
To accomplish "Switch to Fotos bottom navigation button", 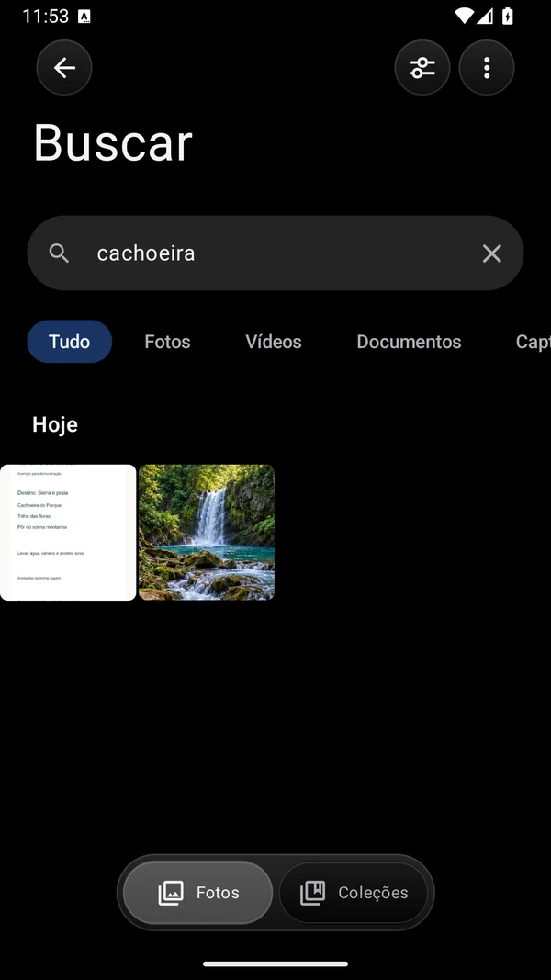I will click(198, 893).
